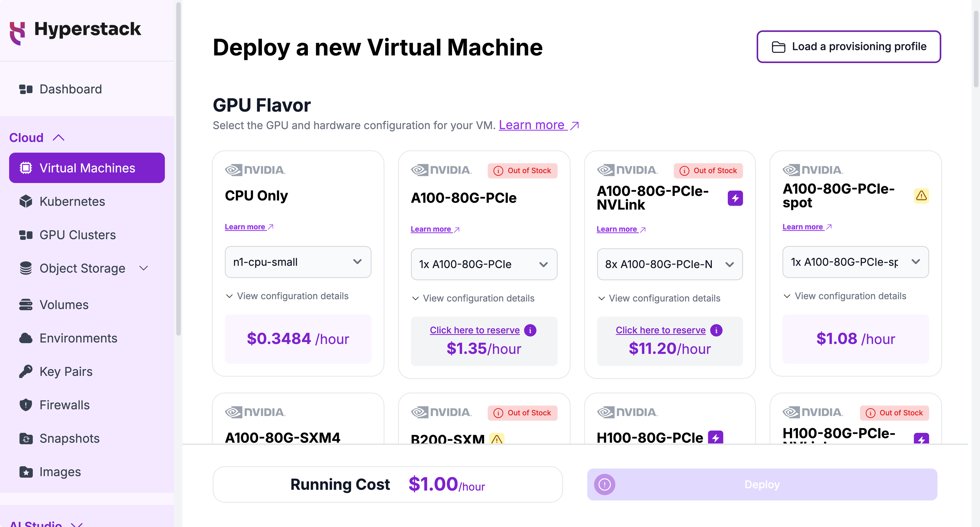980x527 pixels.
Task: Click Out of Stock badge on H100-80G-PCIe-NVLink
Action: [x=894, y=413]
